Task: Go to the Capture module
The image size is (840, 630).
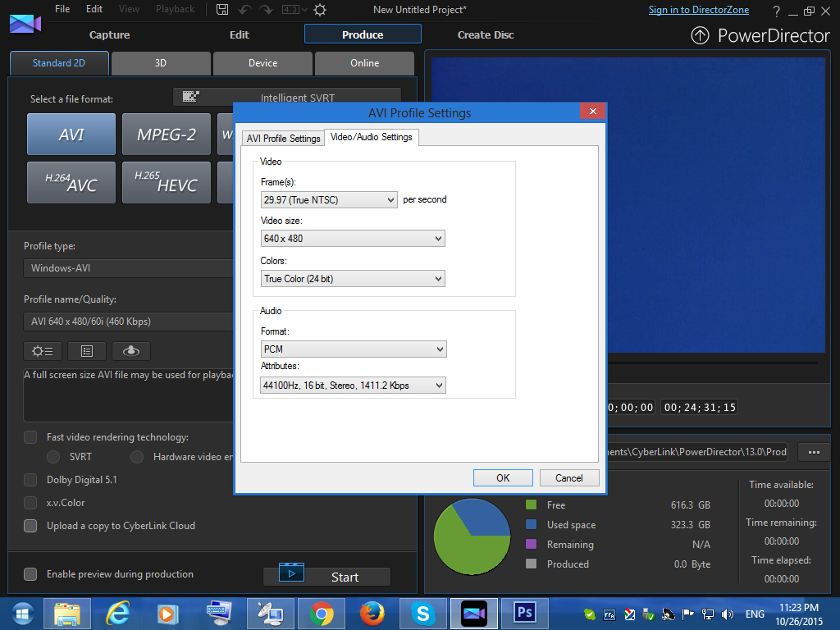Action: coord(109,34)
